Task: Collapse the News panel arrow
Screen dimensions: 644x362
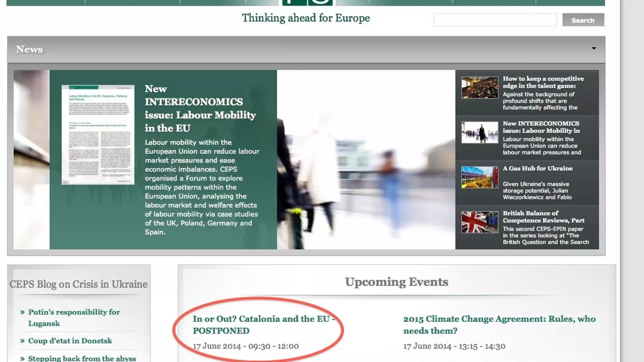Action: [594, 49]
